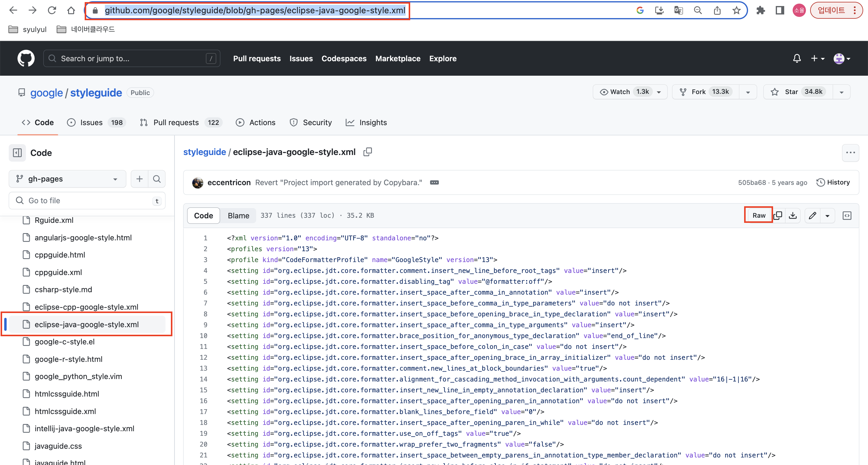Download raw file icon
The width and height of the screenshot is (868, 465).
[x=793, y=216]
